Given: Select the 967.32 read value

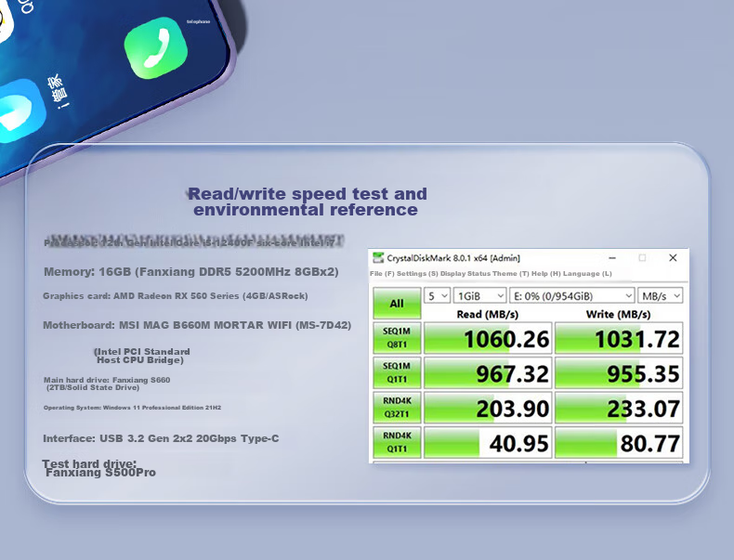Looking at the screenshot, I should click(488, 372).
